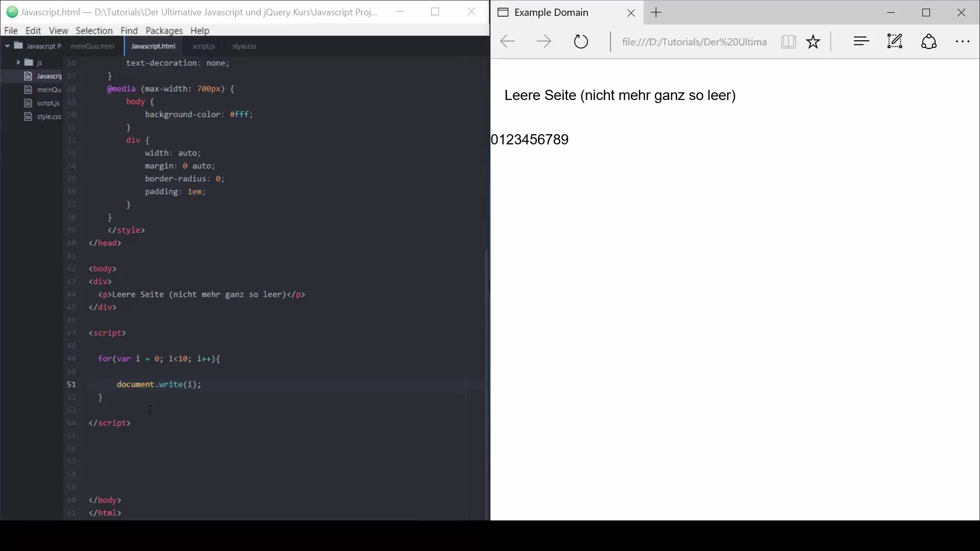Click the width: auto; line
The height and width of the screenshot is (551, 980).
[174, 153]
